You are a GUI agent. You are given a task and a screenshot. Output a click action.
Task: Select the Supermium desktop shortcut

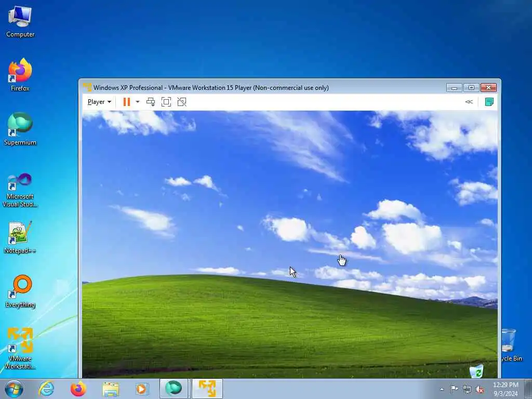20,129
